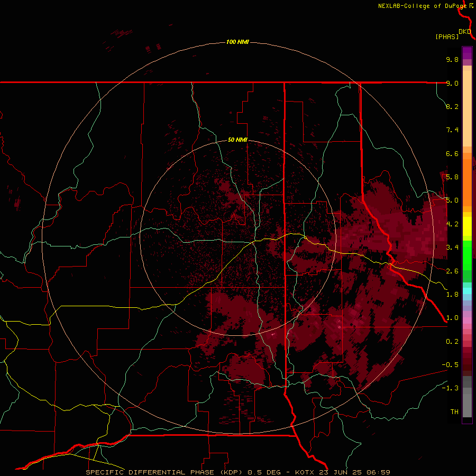Click the DKD label above the color scale
The height and width of the screenshot is (476, 476).
coord(465,31)
